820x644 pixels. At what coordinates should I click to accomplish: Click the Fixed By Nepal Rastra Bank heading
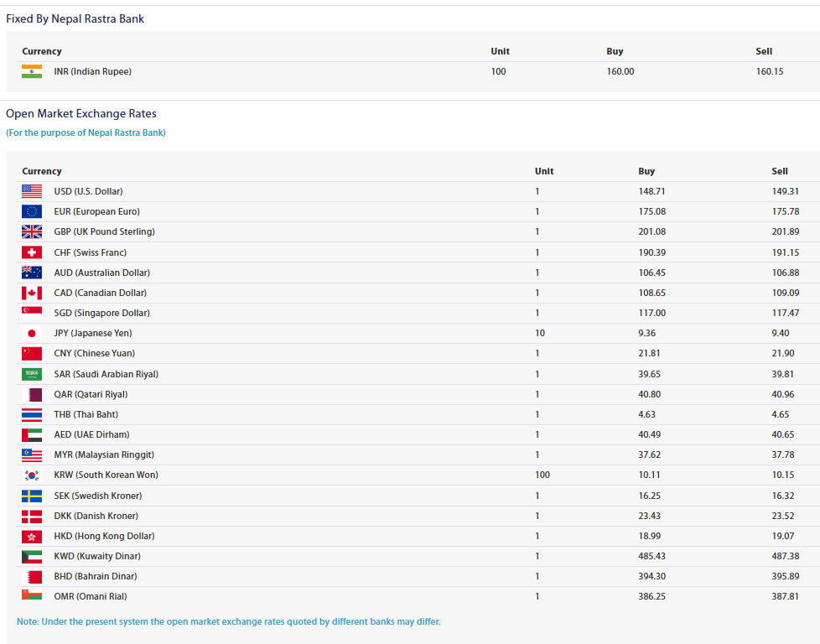[75, 18]
